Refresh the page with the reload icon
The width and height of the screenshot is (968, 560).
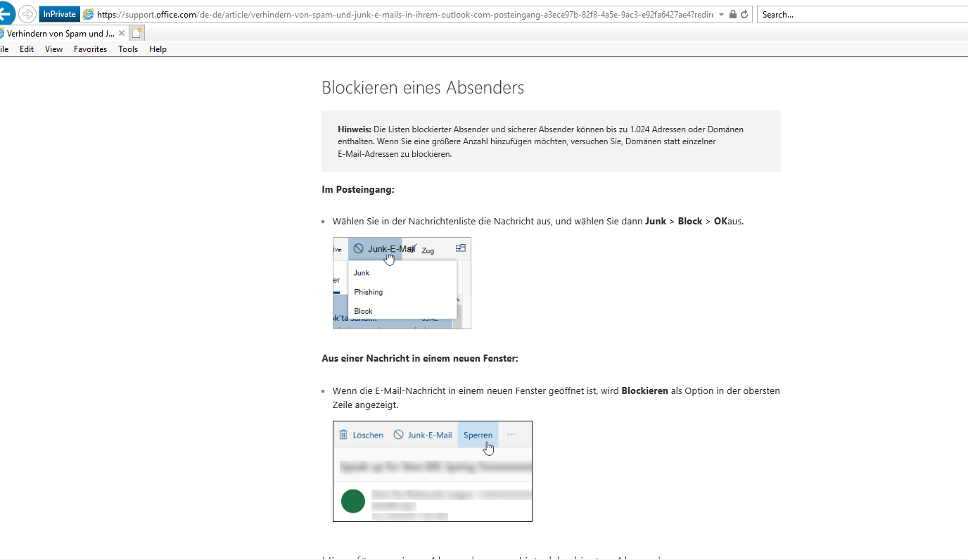(744, 15)
